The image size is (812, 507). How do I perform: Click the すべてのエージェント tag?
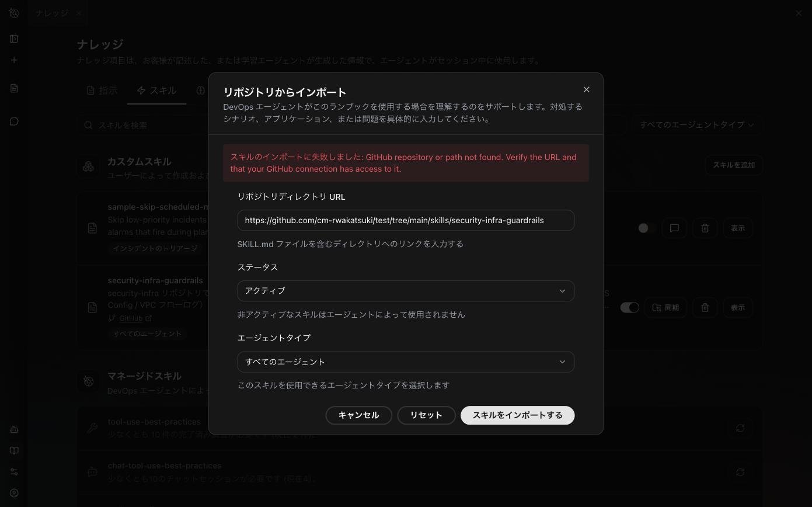pos(148,334)
